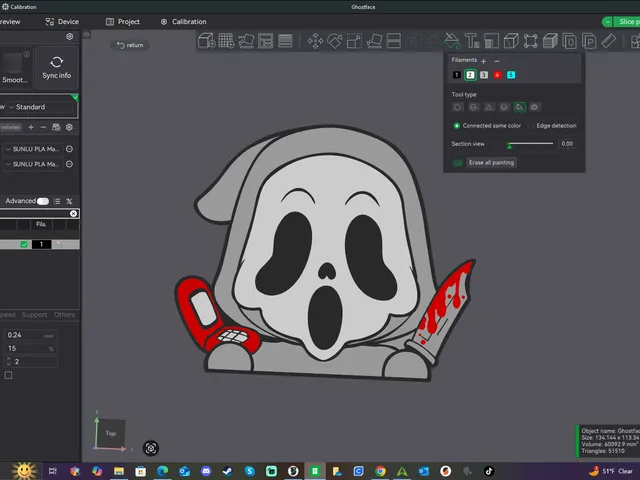
Task: Click the Arrange all objects icon
Action: coord(265,41)
